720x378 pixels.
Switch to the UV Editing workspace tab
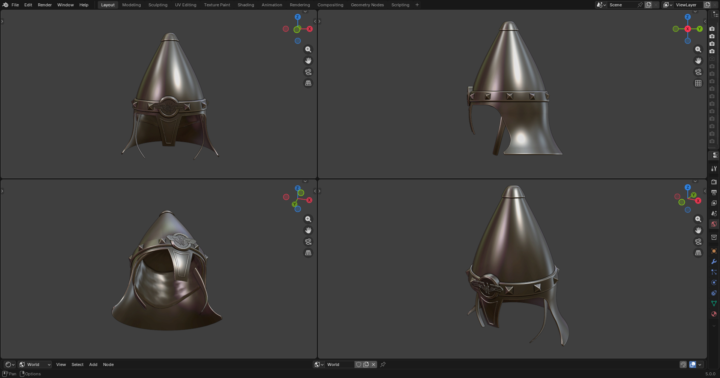click(x=186, y=5)
